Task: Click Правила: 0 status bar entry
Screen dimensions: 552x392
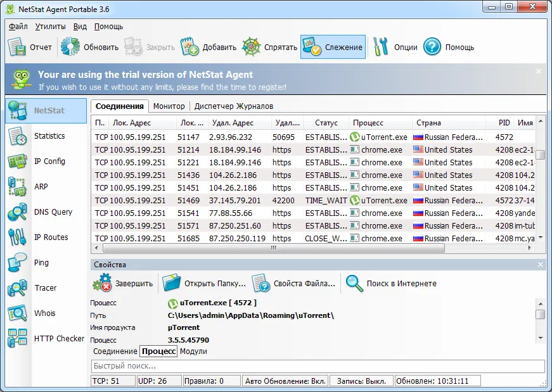Action: pos(212,381)
